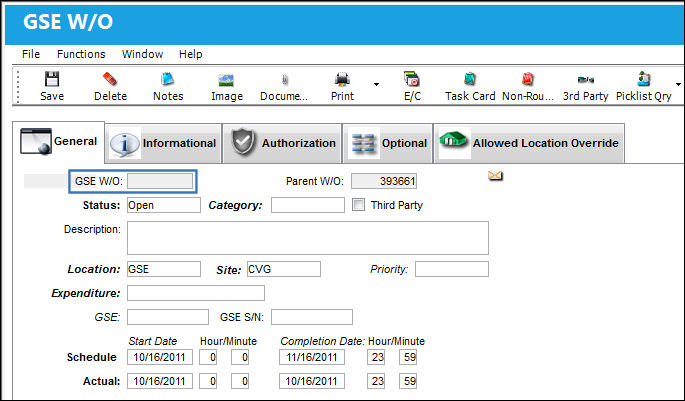Click into the Expenditure field
Image resolution: width=685 pixels, height=401 pixels.
[x=196, y=293]
